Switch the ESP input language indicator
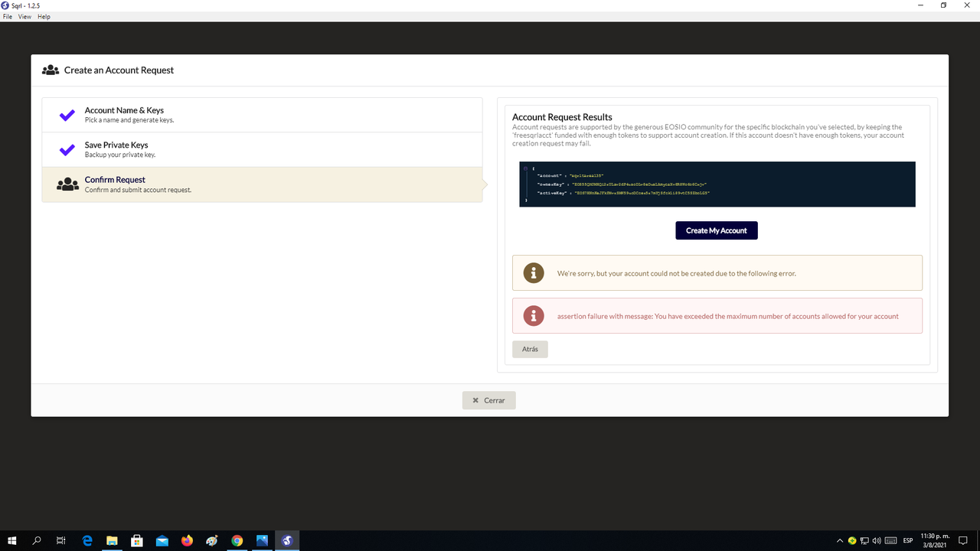980x551 pixels. pos(908,541)
